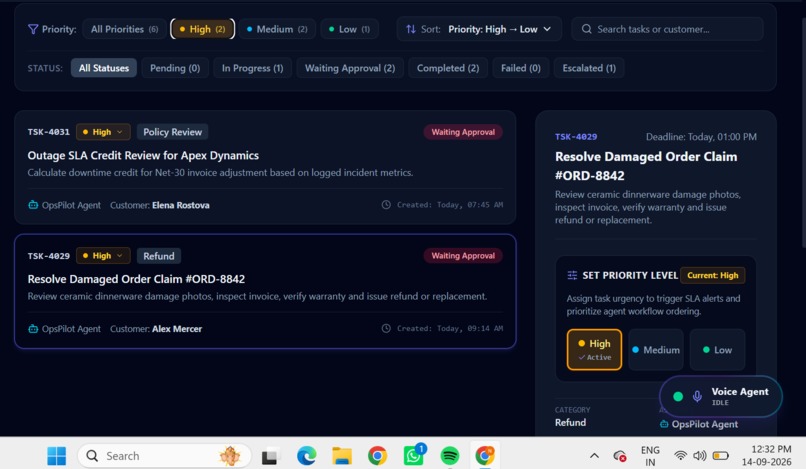This screenshot has height=469, width=806.
Task: Open the clock and date 12:32 PM
Action: 766,456
